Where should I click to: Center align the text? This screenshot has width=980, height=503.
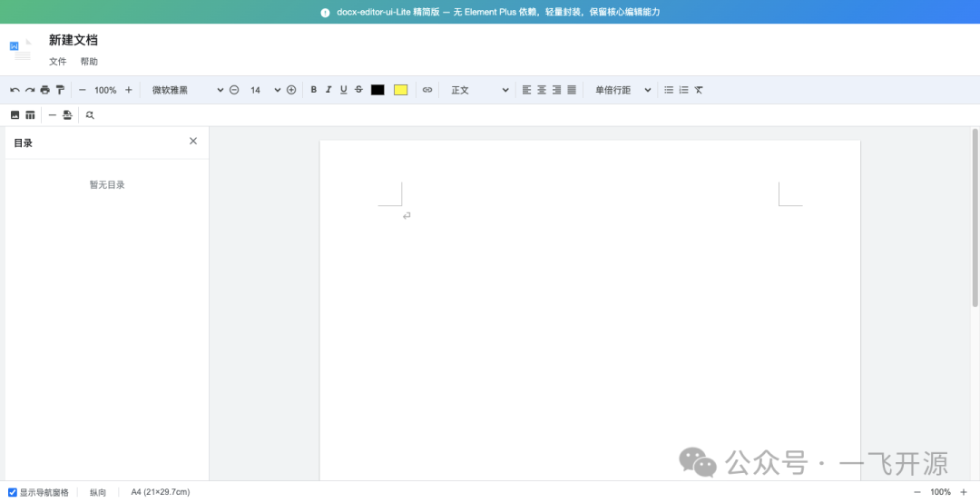pyautogui.click(x=542, y=90)
